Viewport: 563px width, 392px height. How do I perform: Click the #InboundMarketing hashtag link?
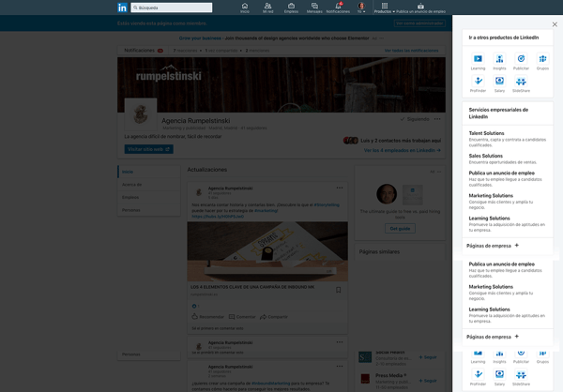(x=271, y=384)
